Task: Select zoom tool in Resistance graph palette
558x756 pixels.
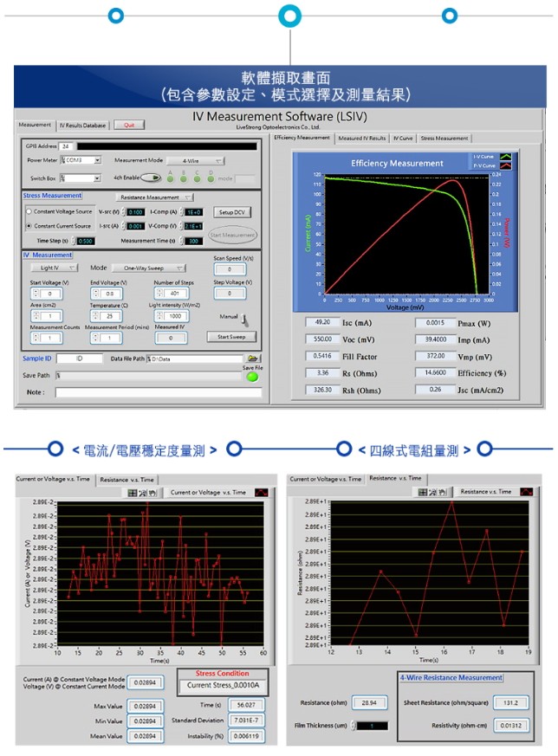Action: [x=432, y=492]
